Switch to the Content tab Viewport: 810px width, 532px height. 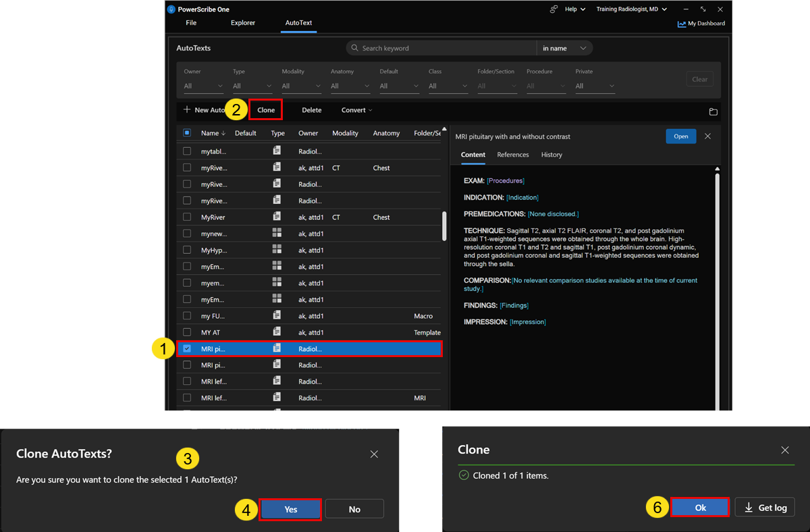(473, 155)
